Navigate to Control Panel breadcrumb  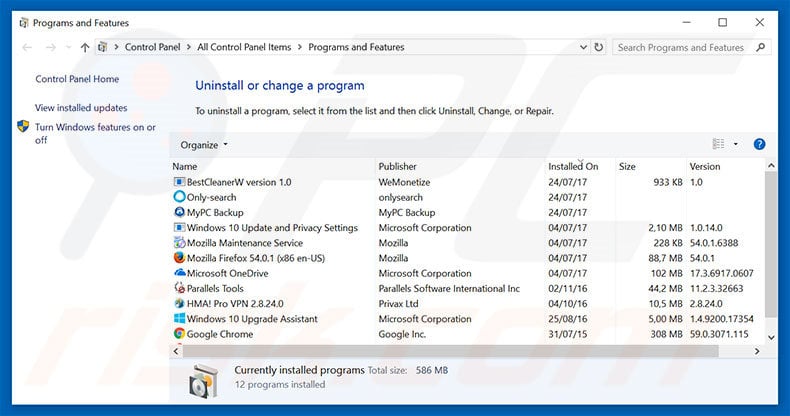coord(152,47)
